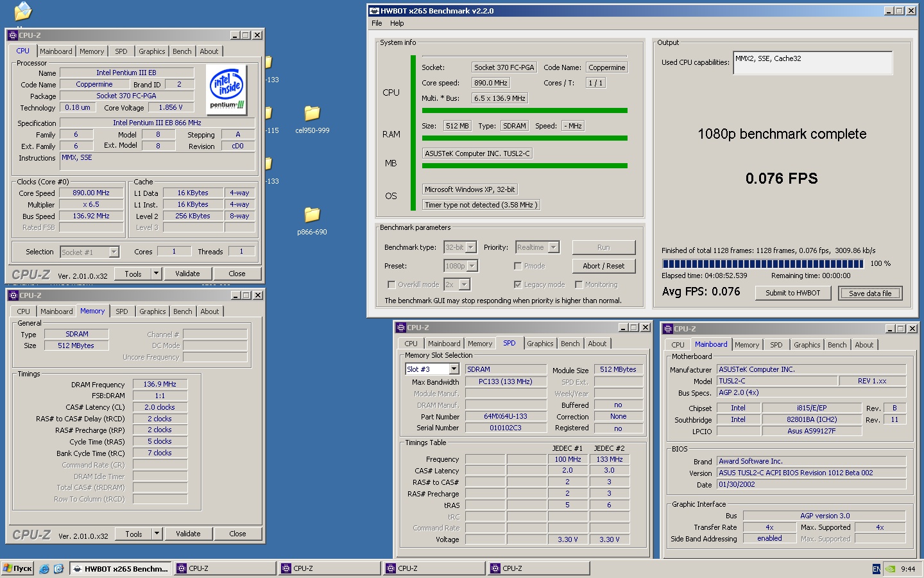Click the Used CPU capabilities text box
The width and height of the screenshot is (924, 578).
(x=813, y=63)
